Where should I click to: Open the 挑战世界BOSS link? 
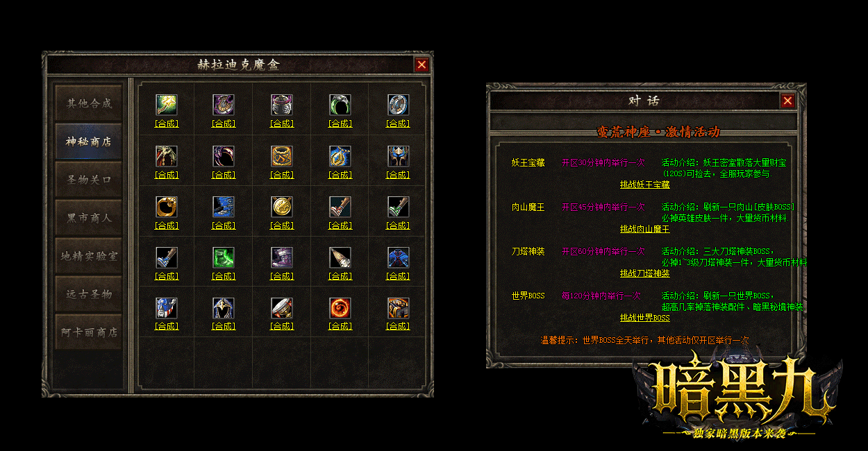point(645,318)
